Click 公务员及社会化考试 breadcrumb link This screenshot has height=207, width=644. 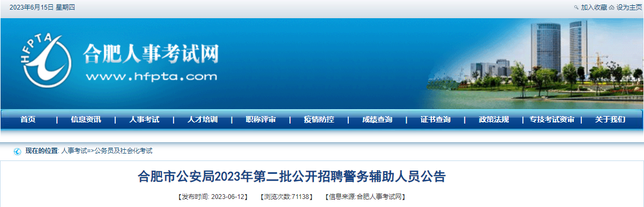(124, 151)
